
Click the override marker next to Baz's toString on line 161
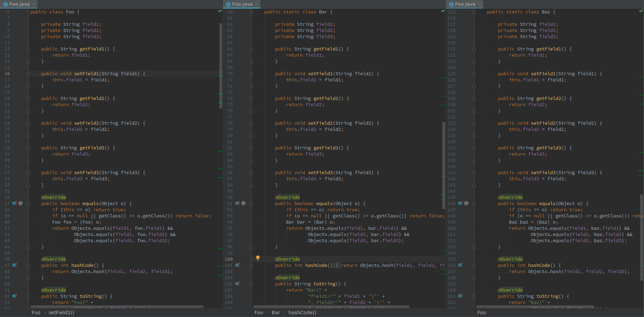click(460, 296)
